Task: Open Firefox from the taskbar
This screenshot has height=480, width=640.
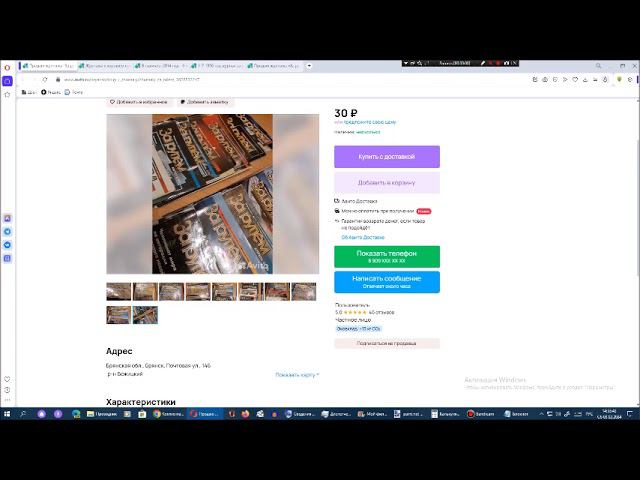Action: [245, 414]
